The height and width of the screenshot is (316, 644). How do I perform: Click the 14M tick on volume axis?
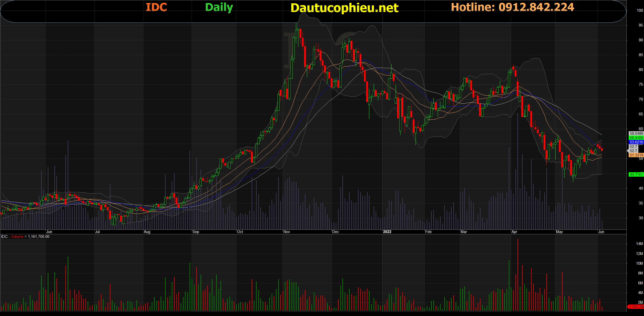point(639,244)
